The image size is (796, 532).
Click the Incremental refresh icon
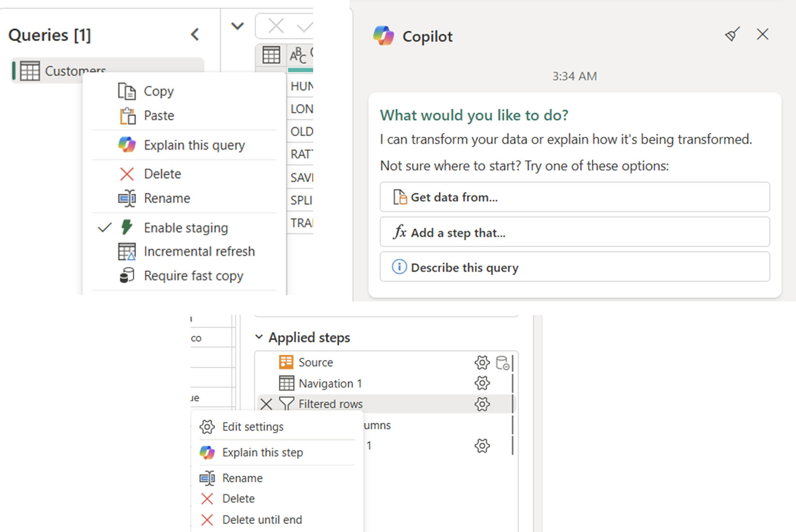[127, 251]
